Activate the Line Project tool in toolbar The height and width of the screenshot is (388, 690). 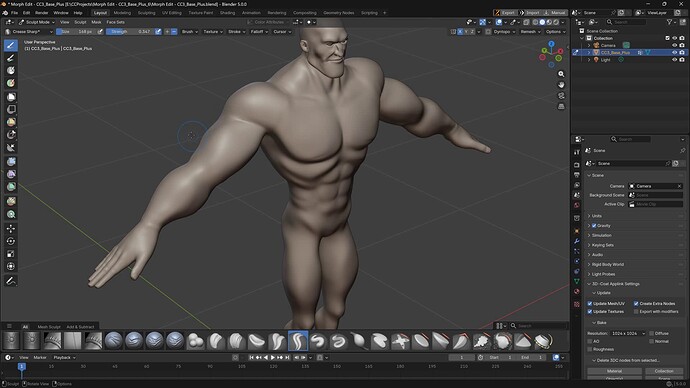tap(11, 147)
